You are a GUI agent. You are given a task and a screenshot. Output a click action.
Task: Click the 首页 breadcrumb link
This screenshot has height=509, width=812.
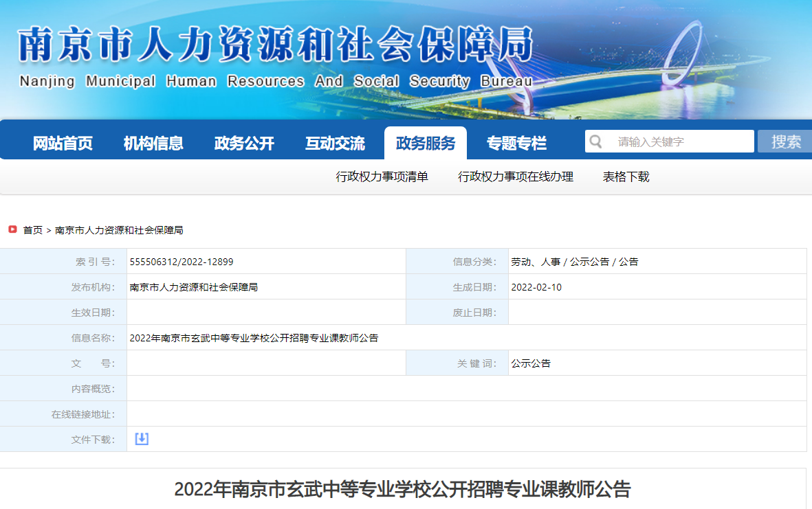(32, 230)
